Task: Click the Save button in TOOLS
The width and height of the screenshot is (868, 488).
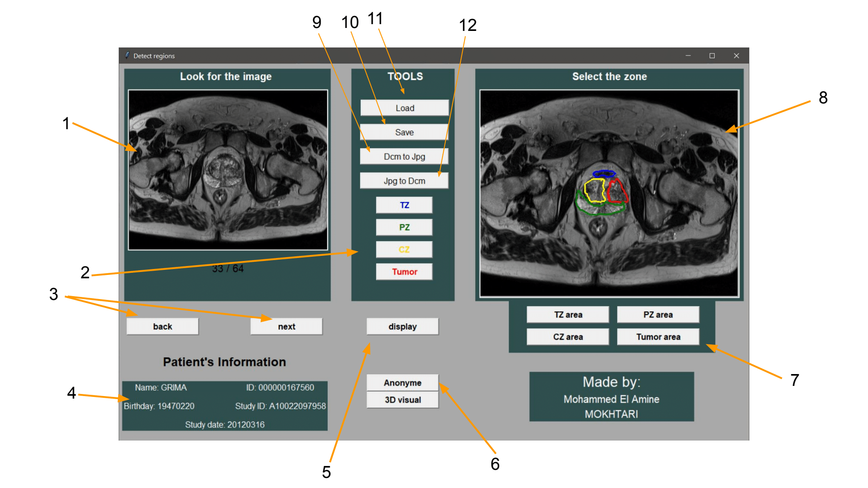Action: (404, 132)
